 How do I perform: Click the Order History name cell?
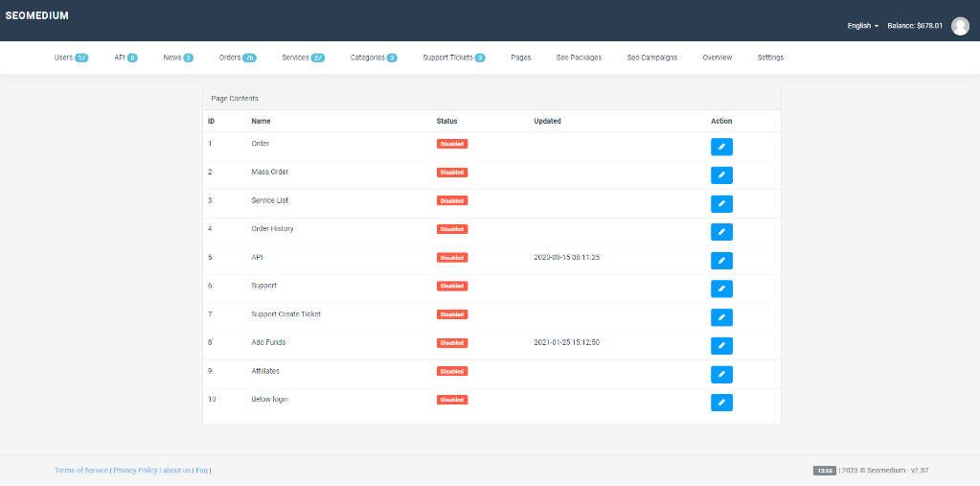pyautogui.click(x=272, y=228)
